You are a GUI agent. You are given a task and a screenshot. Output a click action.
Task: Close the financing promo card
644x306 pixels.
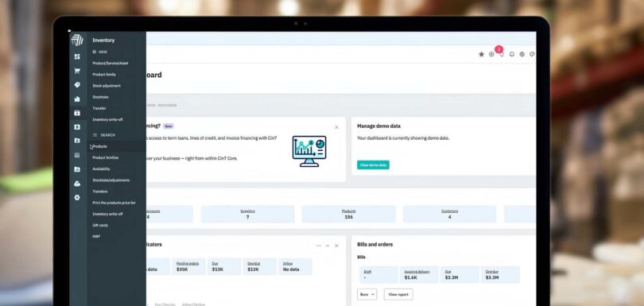[336, 127]
